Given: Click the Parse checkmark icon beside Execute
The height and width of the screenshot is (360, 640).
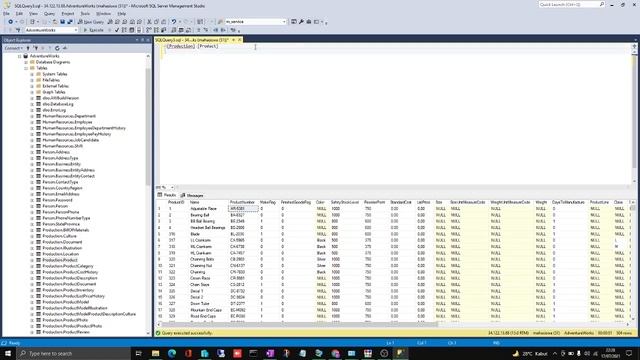Looking at the screenshot, I should 117,30.
